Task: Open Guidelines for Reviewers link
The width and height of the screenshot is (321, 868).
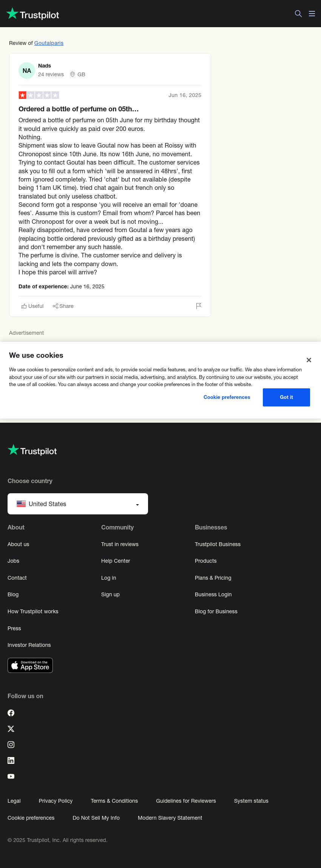Action: [x=186, y=801]
